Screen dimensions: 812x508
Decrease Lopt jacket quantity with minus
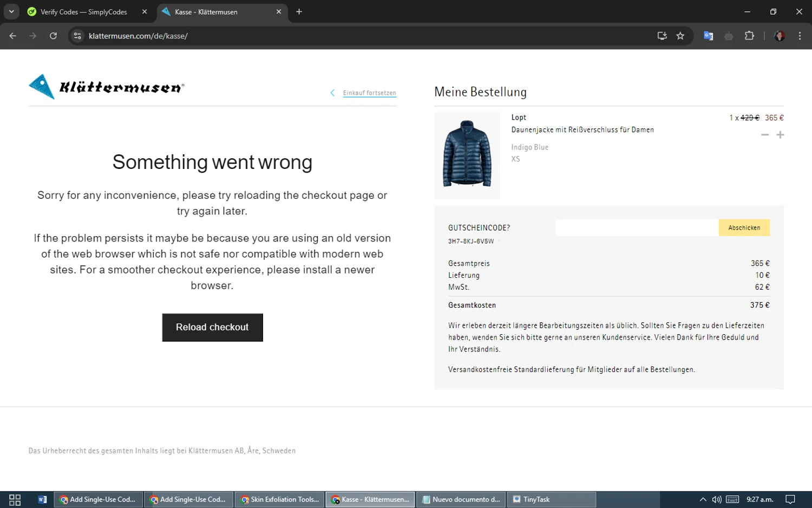765,135
